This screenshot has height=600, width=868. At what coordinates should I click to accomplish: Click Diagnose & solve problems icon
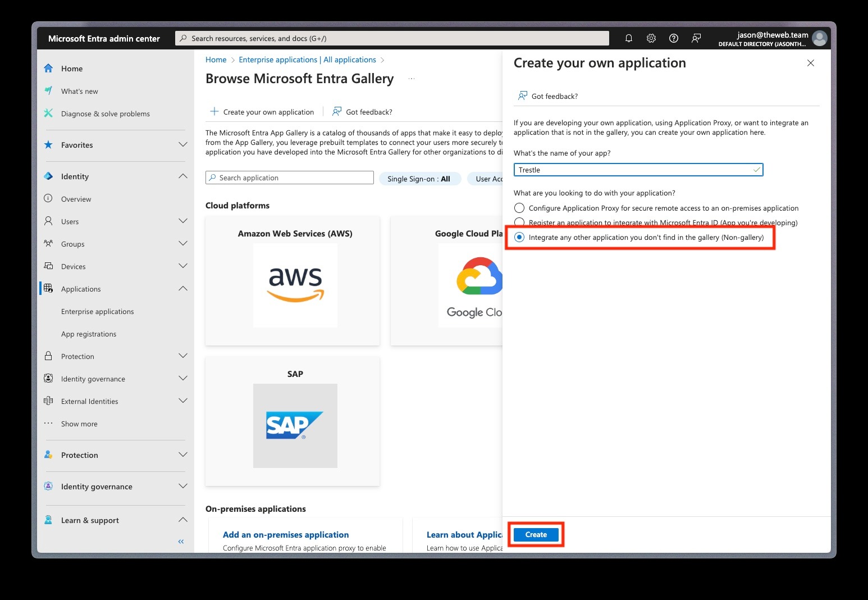point(48,113)
